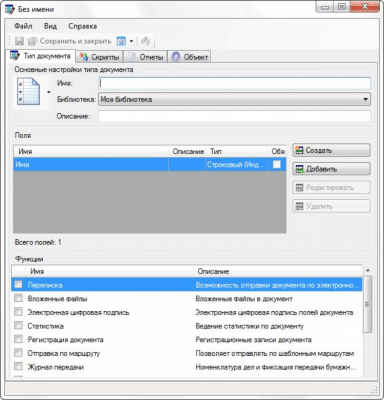Switch to the Отчеты tab

coord(146,57)
